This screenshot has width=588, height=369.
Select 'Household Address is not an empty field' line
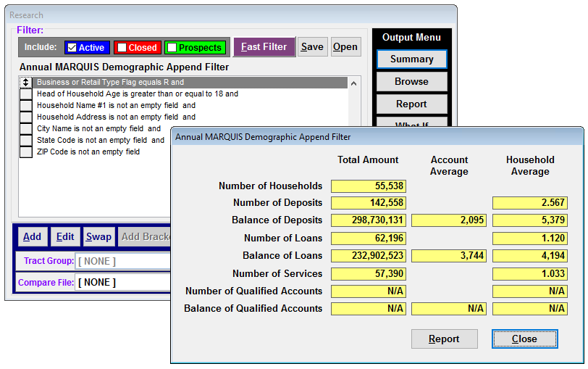point(116,117)
